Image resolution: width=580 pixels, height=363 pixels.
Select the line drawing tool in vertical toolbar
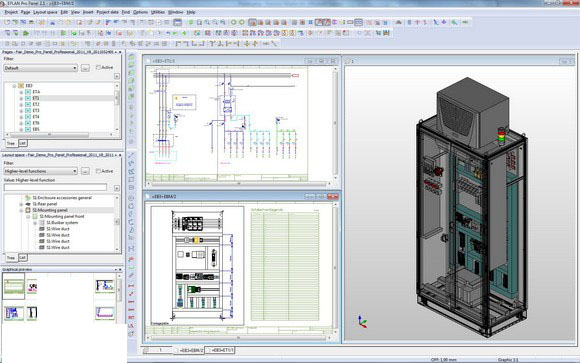pyautogui.click(x=131, y=155)
